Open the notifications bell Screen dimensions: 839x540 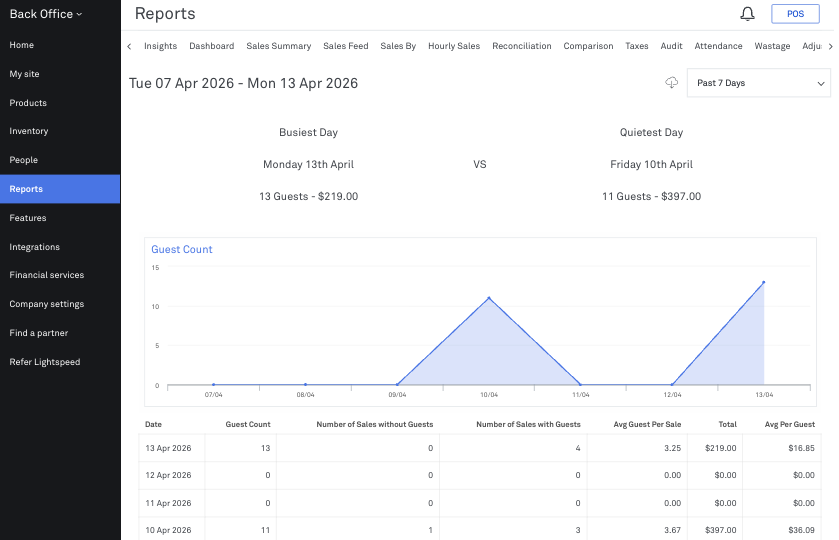(747, 14)
